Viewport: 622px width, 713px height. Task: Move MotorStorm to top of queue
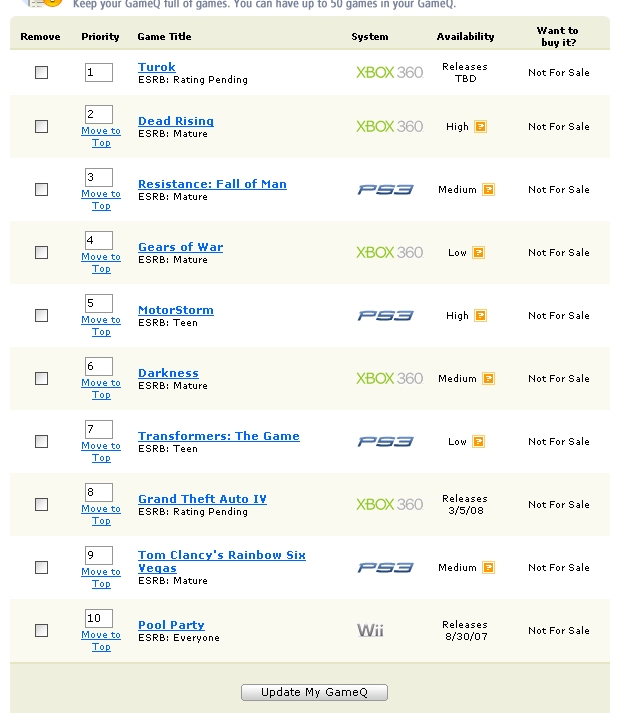101,326
